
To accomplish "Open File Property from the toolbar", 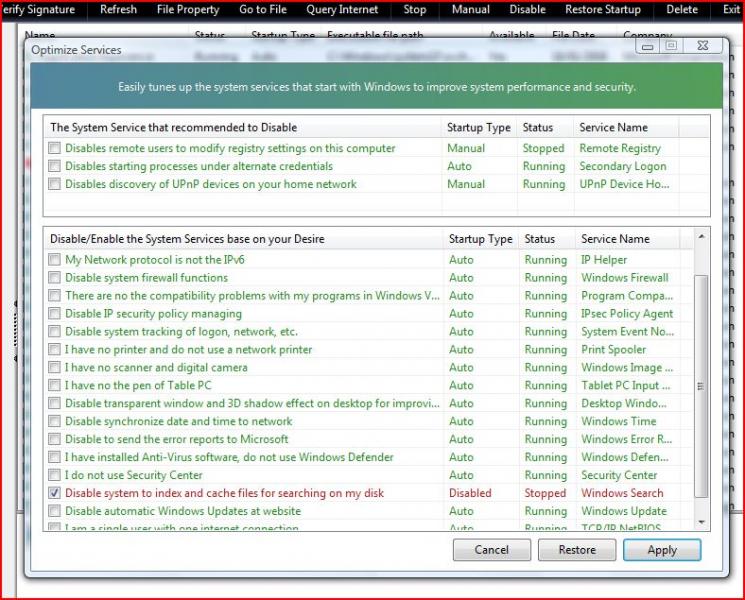I will pyautogui.click(x=188, y=10).
